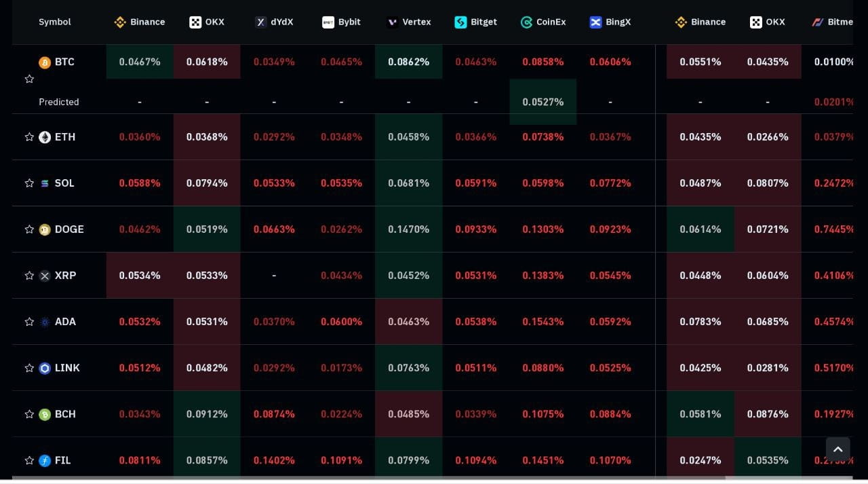
Task: Click the BTC coin icon
Action: (44, 62)
